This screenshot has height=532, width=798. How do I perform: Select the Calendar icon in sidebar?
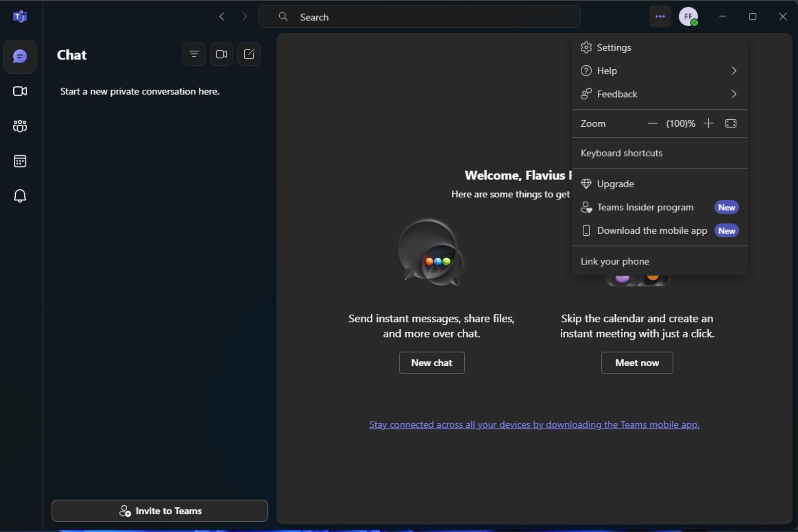click(x=20, y=160)
